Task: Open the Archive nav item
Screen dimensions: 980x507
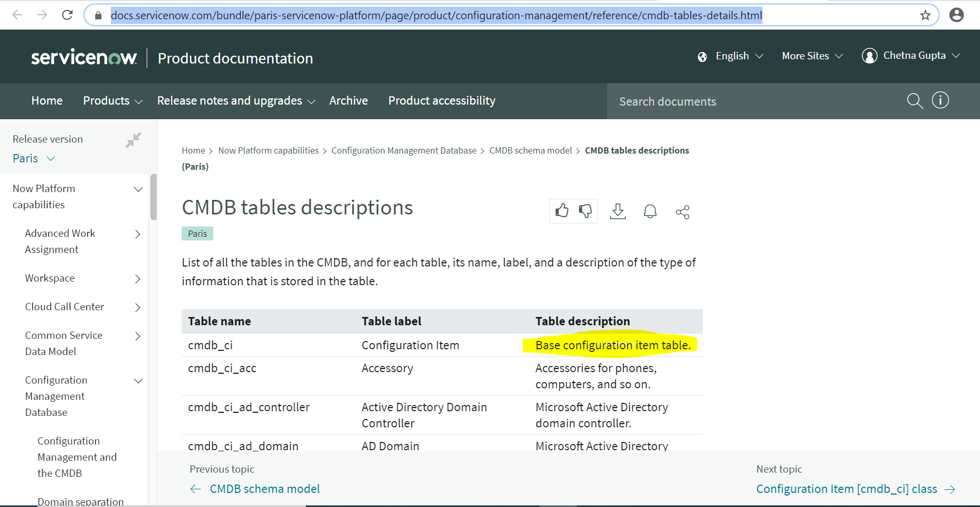Action: [349, 100]
